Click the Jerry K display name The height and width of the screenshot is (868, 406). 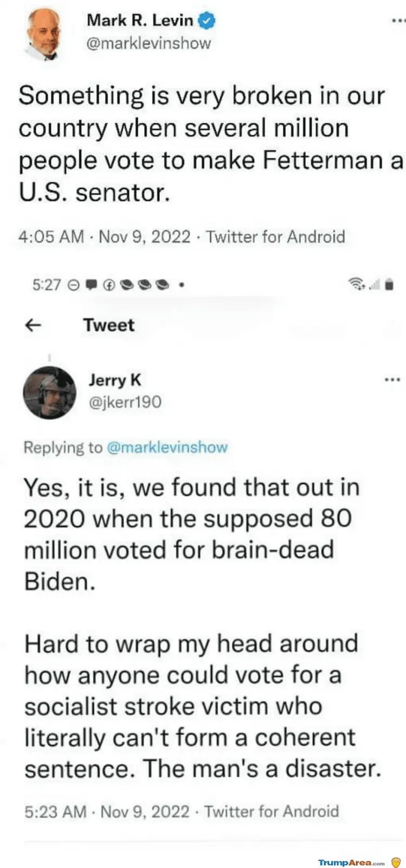pos(114,380)
